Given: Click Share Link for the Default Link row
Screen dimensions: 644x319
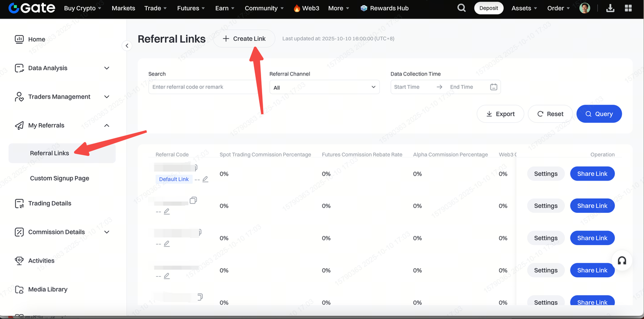Looking at the screenshot, I should [592, 174].
